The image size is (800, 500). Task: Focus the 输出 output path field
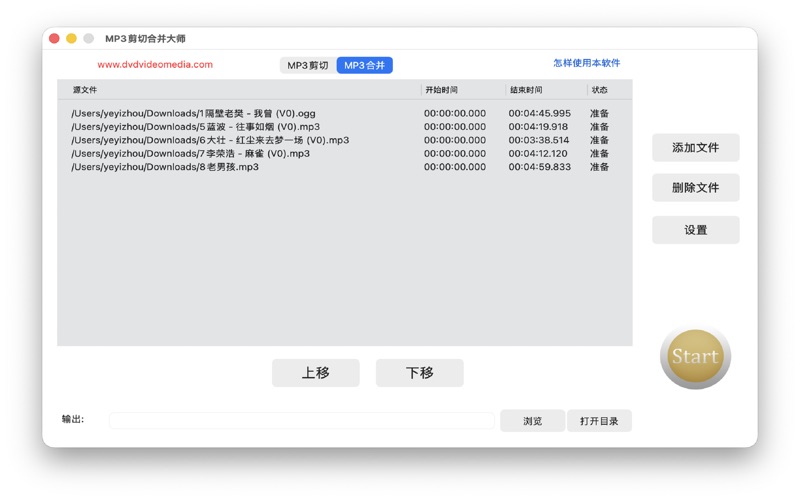300,421
